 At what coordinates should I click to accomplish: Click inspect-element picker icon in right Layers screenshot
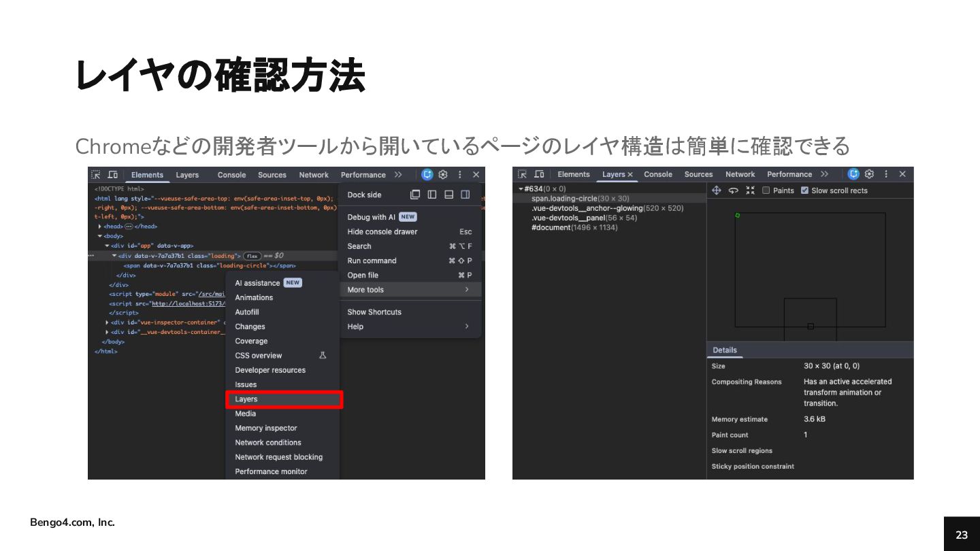(x=522, y=174)
